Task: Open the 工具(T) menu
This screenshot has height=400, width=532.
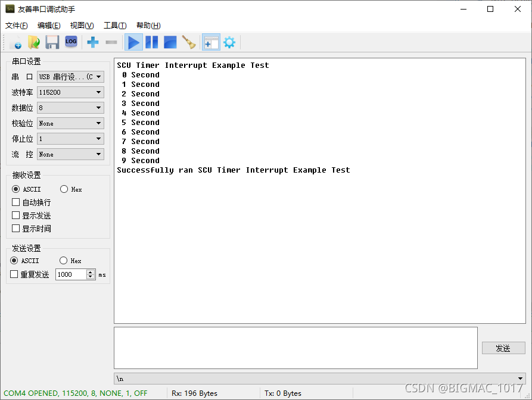Action: (115, 26)
